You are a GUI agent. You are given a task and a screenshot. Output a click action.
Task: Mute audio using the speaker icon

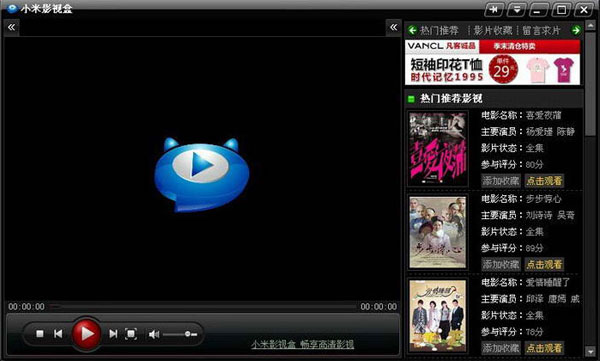pyautogui.click(x=154, y=335)
